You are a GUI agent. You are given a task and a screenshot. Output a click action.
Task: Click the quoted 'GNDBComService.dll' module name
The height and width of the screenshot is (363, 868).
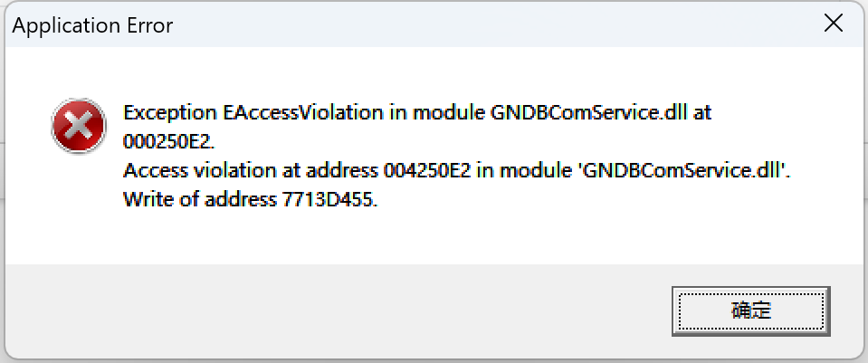coord(685,170)
